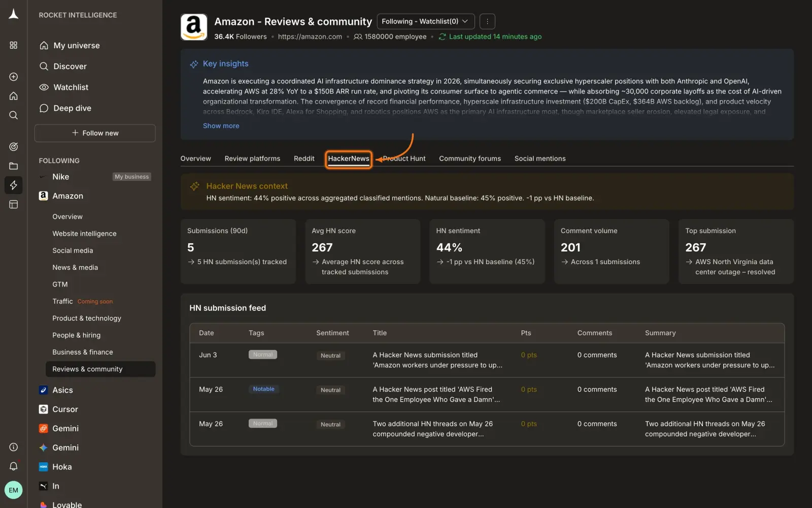Viewport: 812px width, 508px height.
Task: Click the Rocket logo at the top of the icon rail
Action: [14, 14]
